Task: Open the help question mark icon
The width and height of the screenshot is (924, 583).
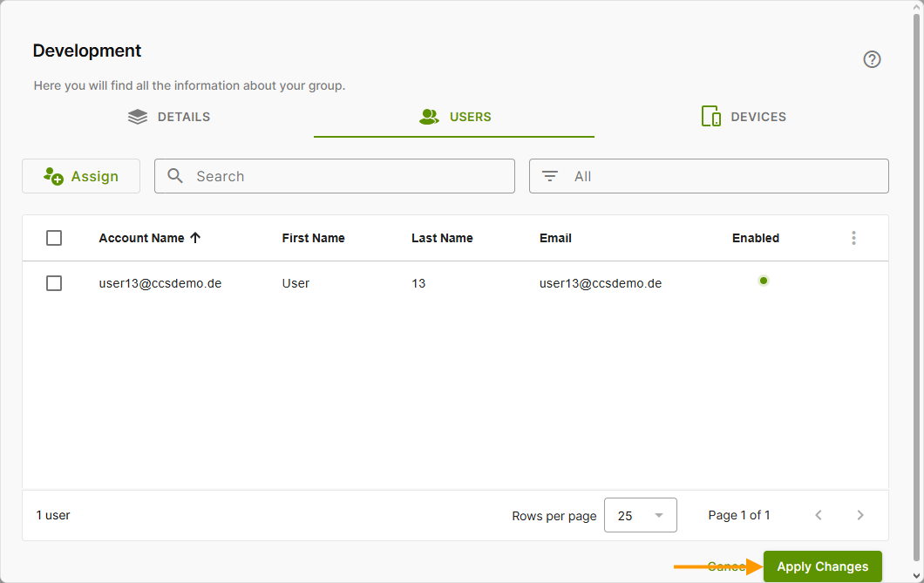Action: [872, 59]
